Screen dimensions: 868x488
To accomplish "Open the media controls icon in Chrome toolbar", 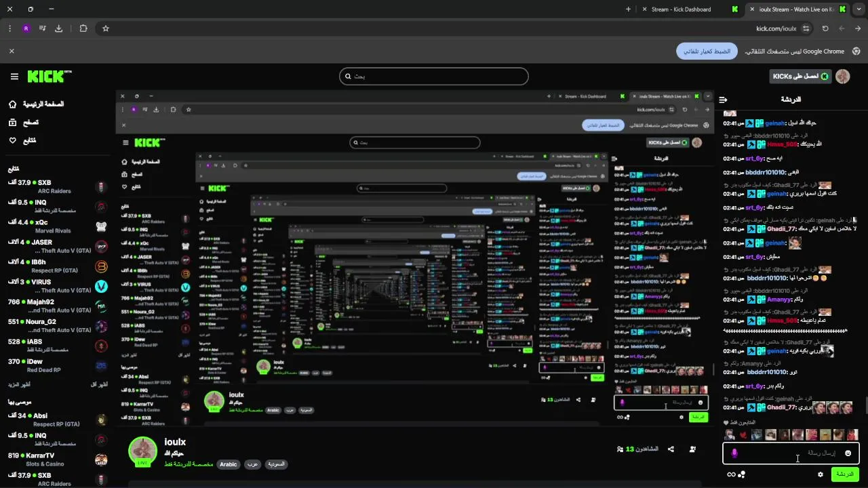I will point(42,28).
